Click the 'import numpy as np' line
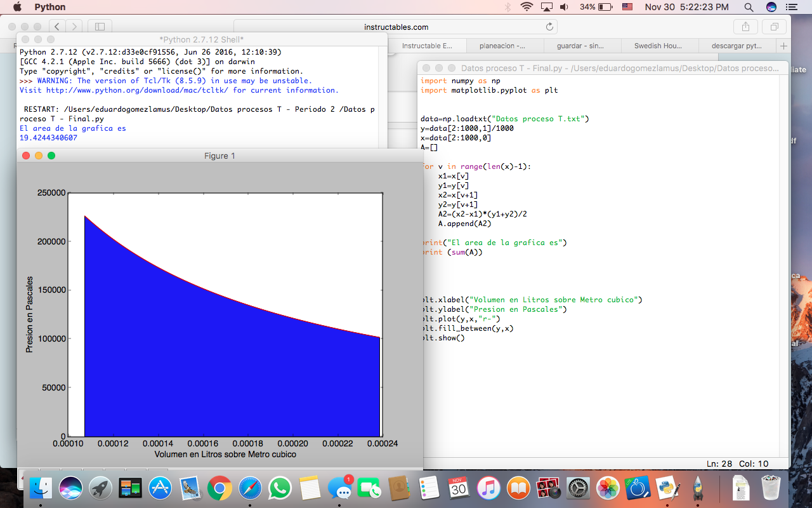Image resolution: width=812 pixels, height=508 pixels. 461,81
